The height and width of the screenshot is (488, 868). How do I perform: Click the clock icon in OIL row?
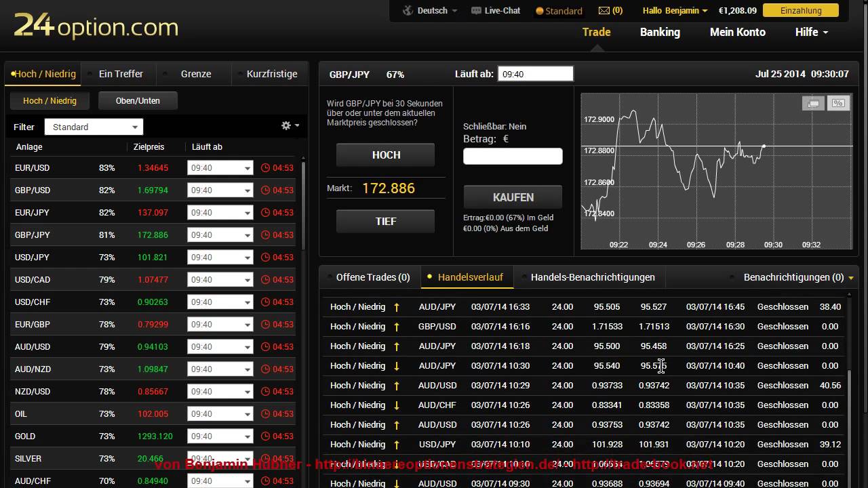click(265, 414)
